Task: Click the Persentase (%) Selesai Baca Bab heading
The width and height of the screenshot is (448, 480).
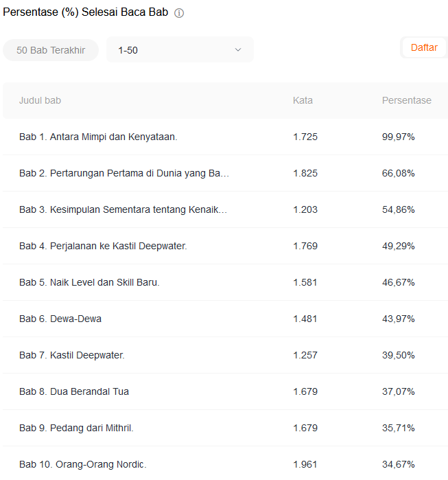Action: coord(86,12)
